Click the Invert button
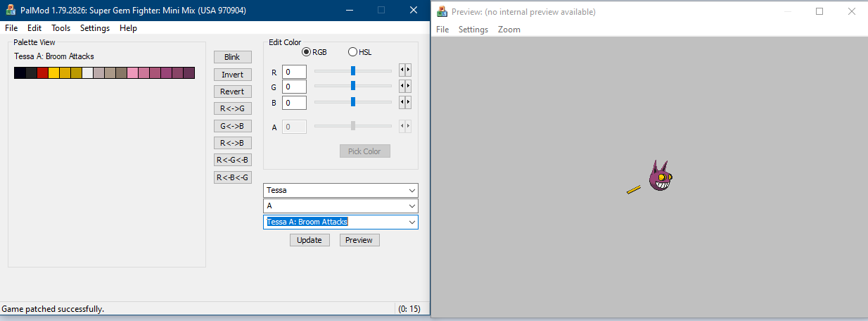Screen dimensions: 868x321 coord(232,75)
